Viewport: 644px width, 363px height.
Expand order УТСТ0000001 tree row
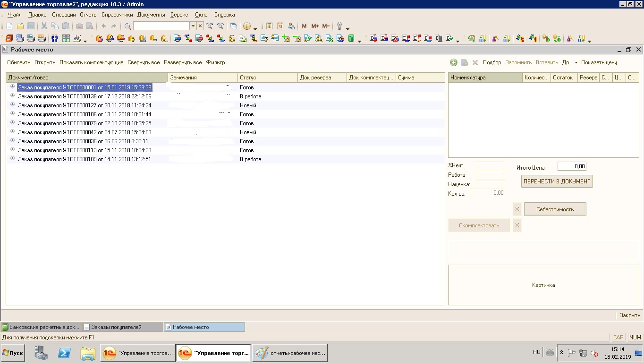tap(13, 87)
